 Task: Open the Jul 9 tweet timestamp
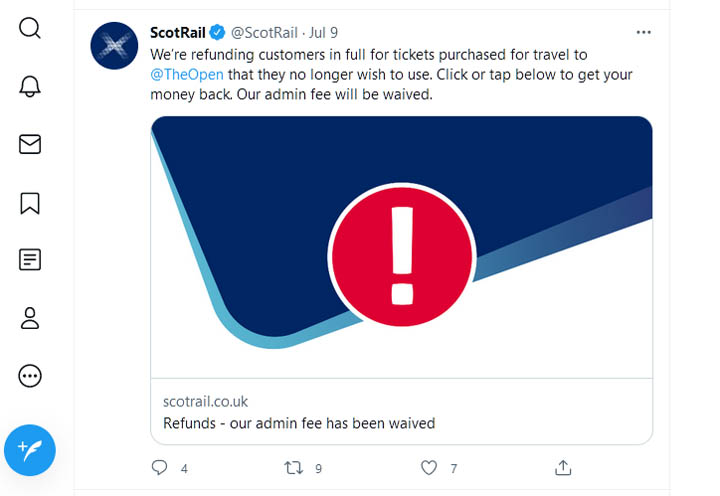323,33
